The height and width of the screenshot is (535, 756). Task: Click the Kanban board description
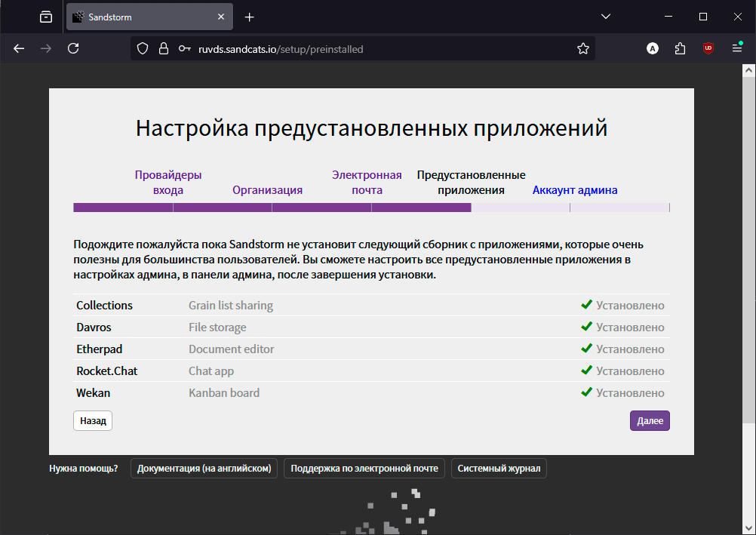click(224, 392)
